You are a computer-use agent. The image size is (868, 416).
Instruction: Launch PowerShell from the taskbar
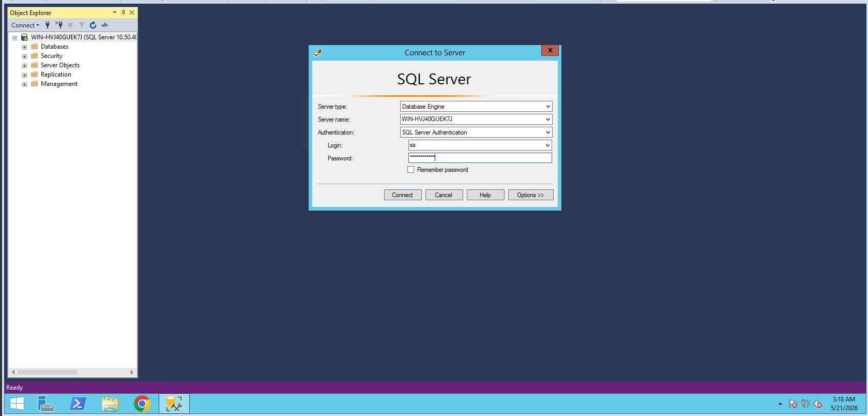tap(78, 404)
